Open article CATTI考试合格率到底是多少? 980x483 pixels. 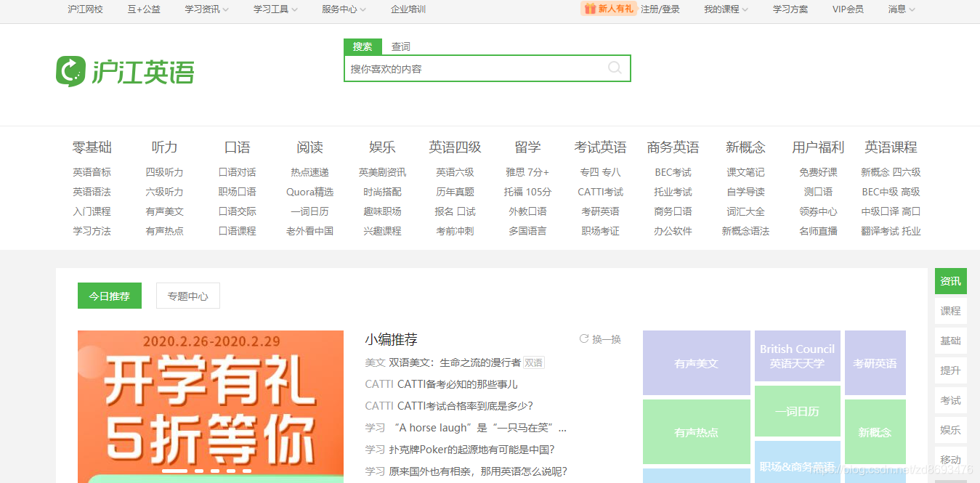pos(465,406)
